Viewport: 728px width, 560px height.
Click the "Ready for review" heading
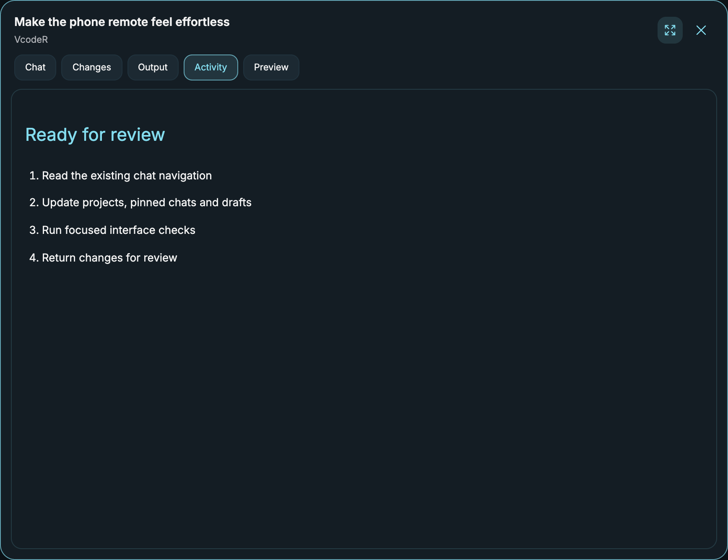pyautogui.click(x=95, y=135)
